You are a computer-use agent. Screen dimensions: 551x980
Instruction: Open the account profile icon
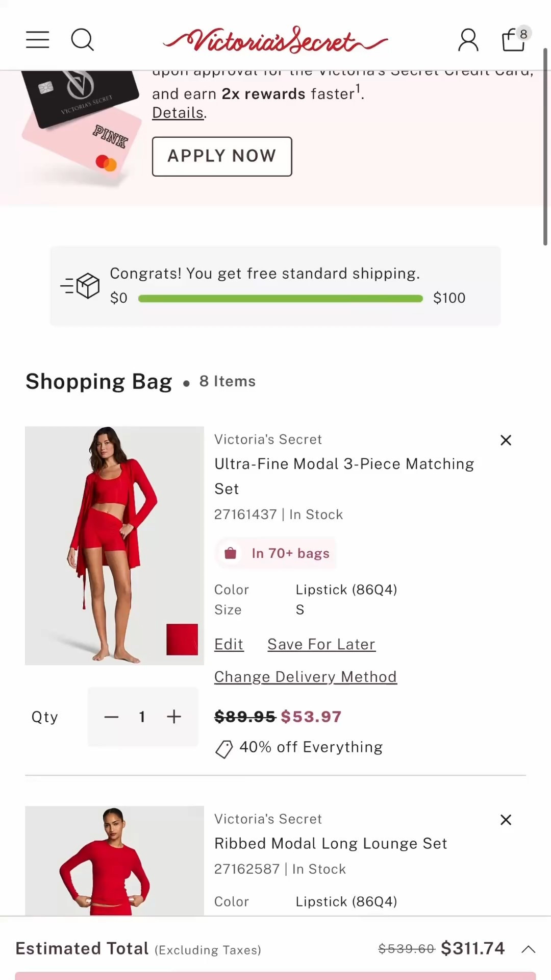pos(467,40)
